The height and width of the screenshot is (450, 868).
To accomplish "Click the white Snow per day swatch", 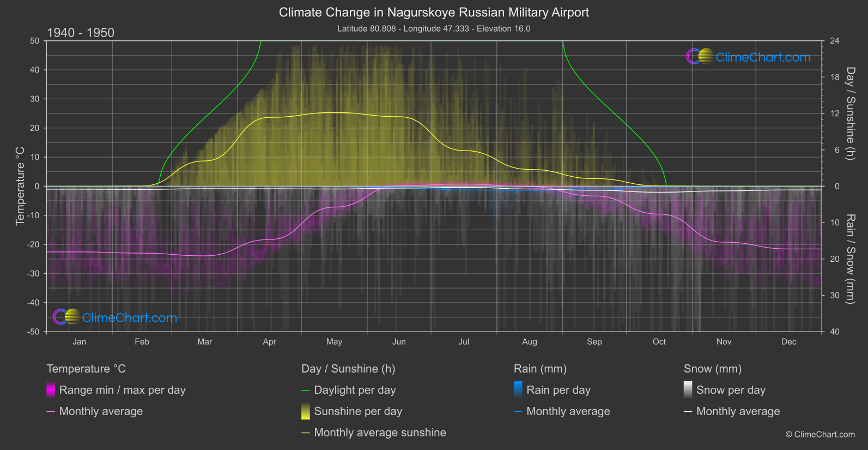I will click(x=688, y=390).
